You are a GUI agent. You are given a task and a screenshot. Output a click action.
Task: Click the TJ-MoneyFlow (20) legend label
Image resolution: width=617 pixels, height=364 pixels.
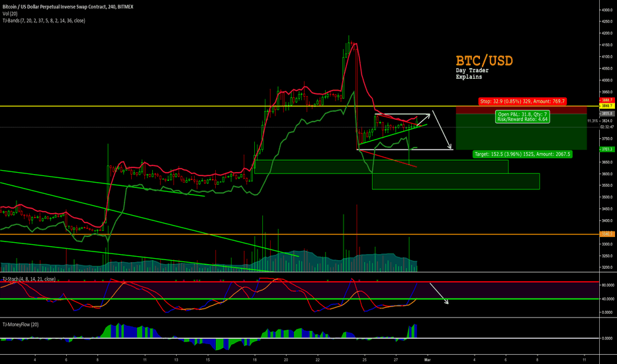click(x=21, y=325)
